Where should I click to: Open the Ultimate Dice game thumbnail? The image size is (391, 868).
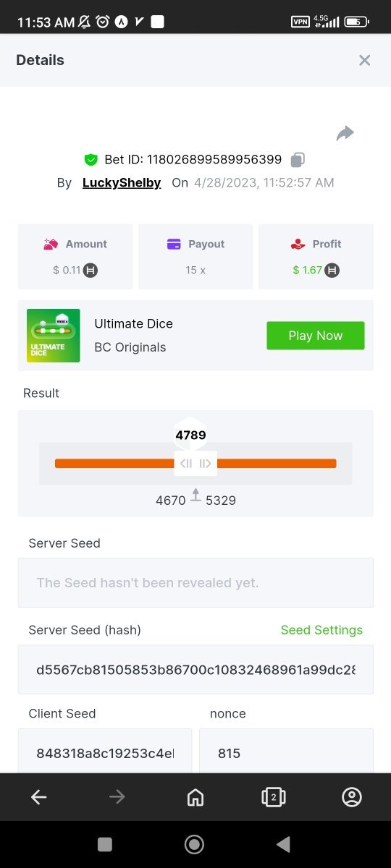[54, 336]
